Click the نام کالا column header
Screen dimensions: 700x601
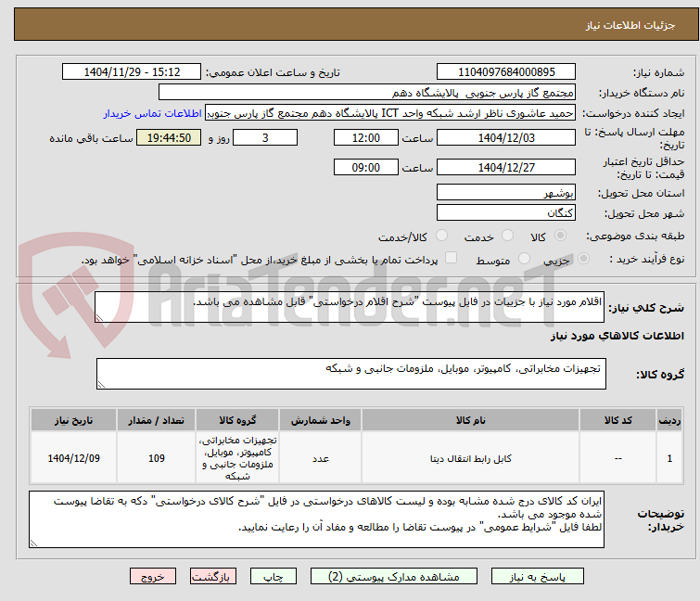[470, 420]
